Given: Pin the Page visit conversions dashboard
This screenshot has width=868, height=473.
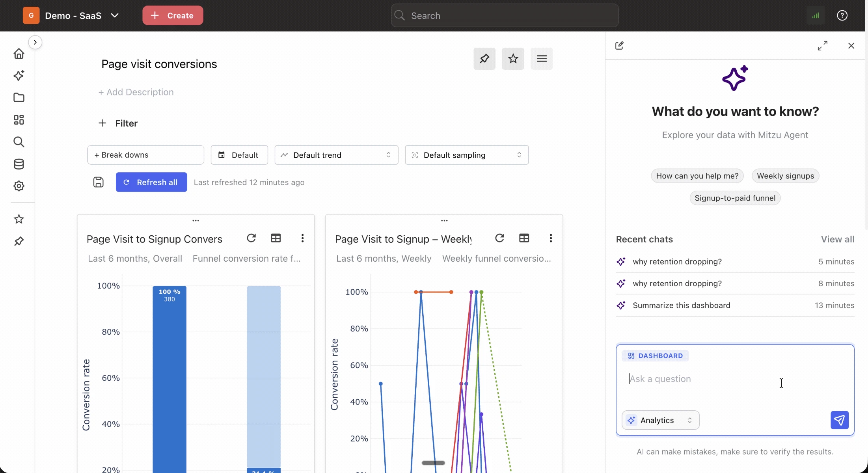Looking at the screenshot, I should [484, 59].
